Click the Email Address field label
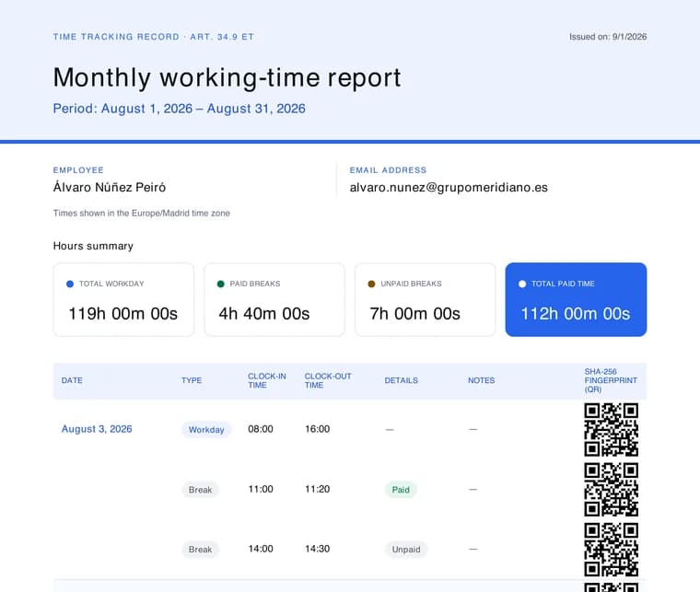700x592 pixels. pyautogui.click(x=388, y=170)
